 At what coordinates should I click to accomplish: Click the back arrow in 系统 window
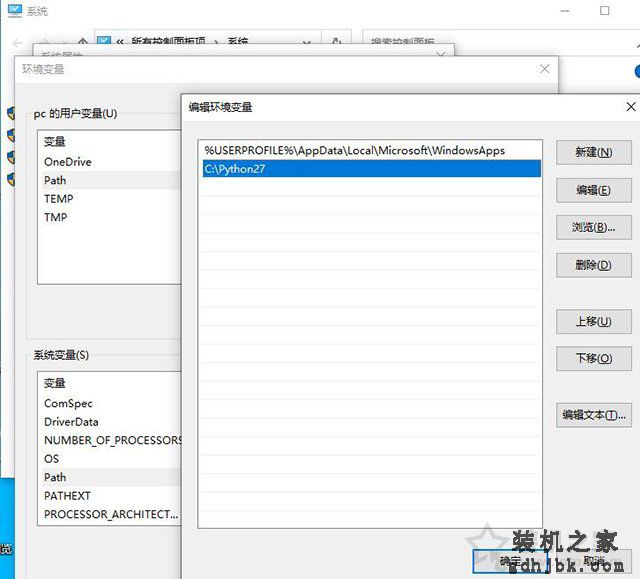(18, 42)
